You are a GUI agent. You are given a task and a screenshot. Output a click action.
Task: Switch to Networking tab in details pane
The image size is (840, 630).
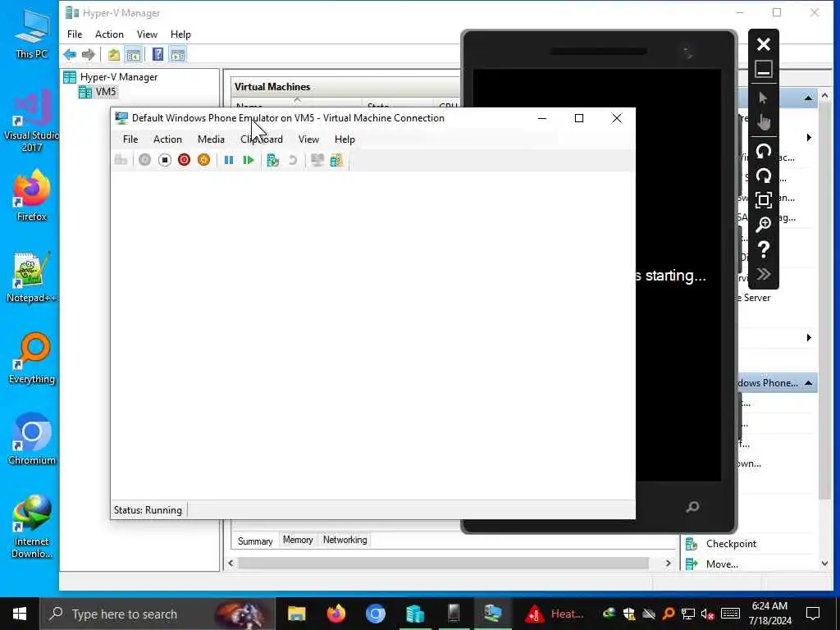(345, 540)
